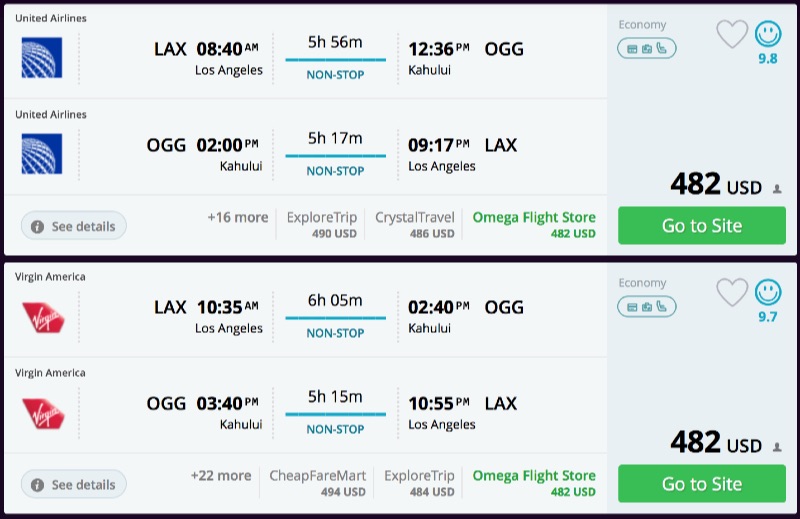The image size is (800, 519).
Task: Select CrystalTravel 486 USD offer
Action: click(x=414, y=224)
